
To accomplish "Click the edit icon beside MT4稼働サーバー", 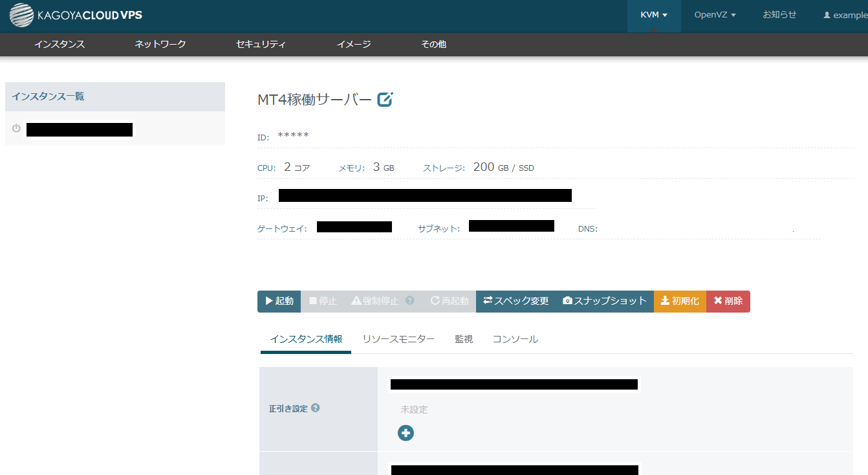I will [385, 99].
